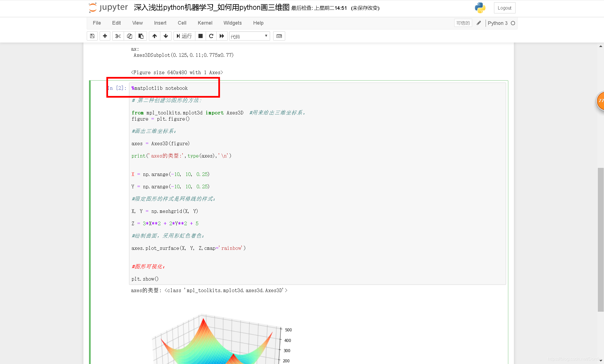Click the kernel status circle indicator

[513, 23]
